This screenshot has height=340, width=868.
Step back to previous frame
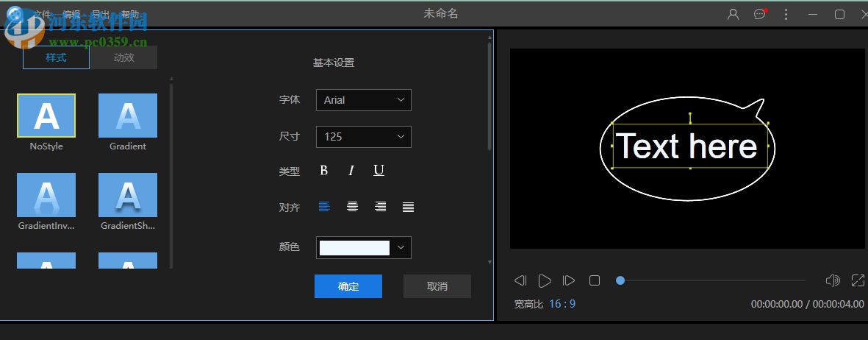point(520,280)
